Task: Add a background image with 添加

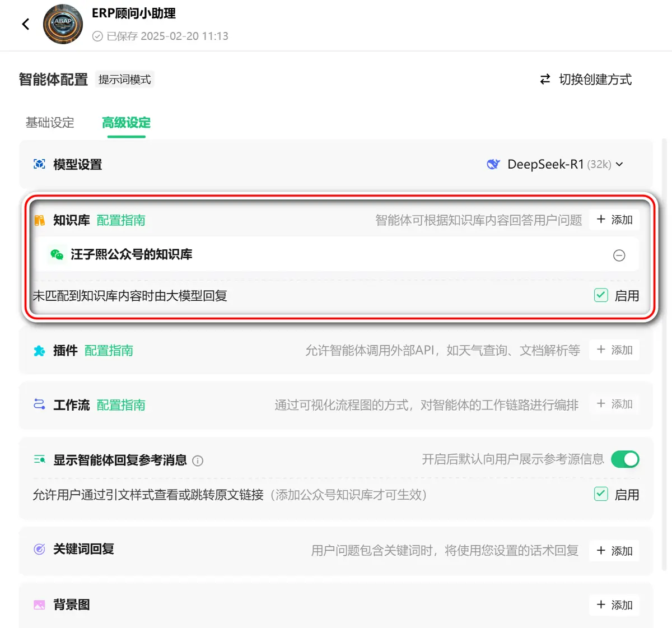Action: (x=614, y=605)
